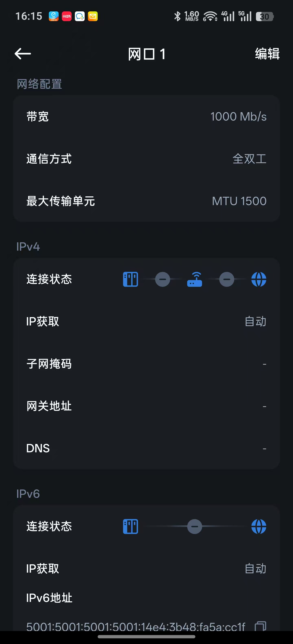This screenshot has width=293, height=644.
Task: Tap the IPv6 internet globe icon
Action: 258,526
